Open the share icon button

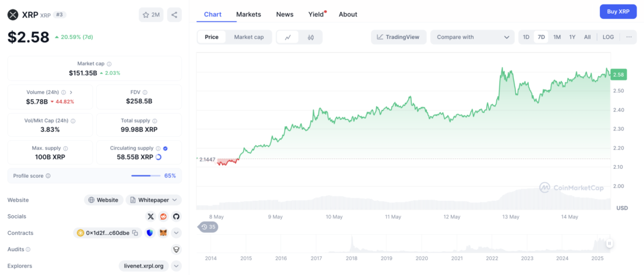(174, 14)
